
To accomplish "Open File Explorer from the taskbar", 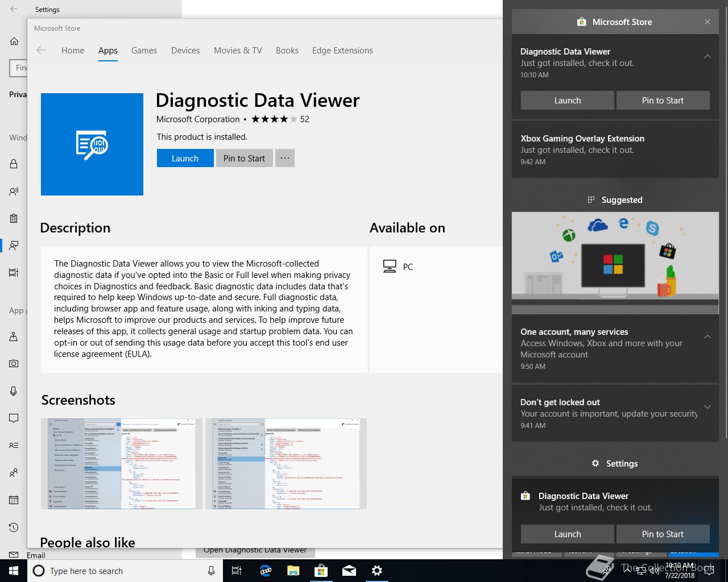I will click(x=293, y=571).
